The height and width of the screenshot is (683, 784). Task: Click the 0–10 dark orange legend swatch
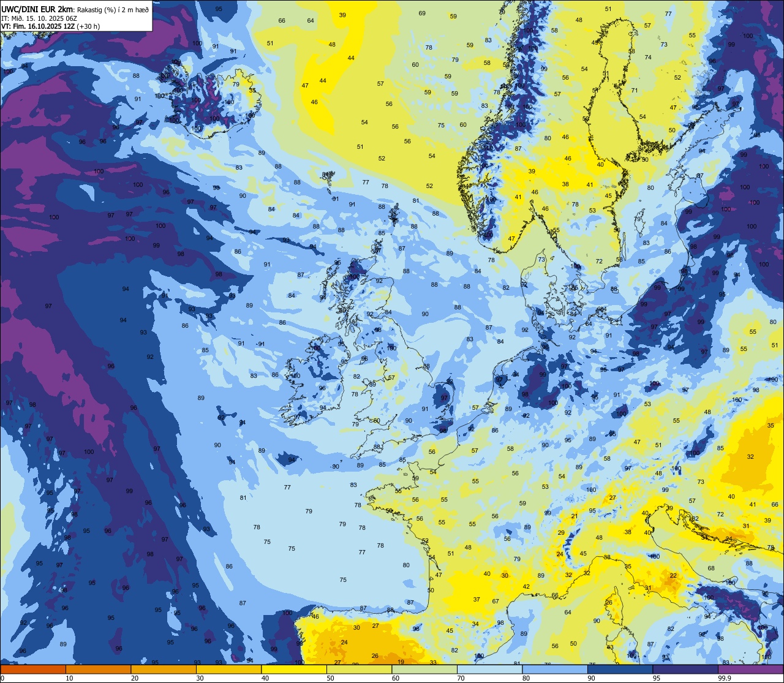click(33, 669)
